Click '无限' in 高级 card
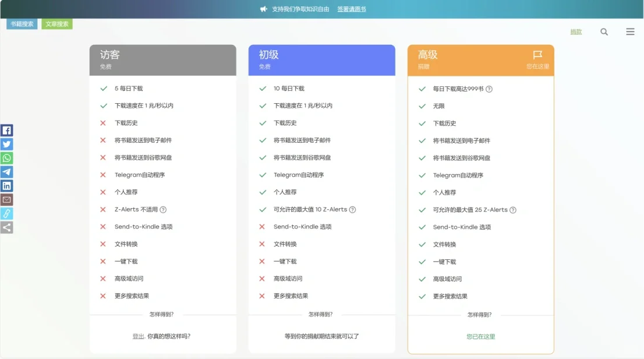Screen dimensions: 644x359 click(x=438, y=106)
